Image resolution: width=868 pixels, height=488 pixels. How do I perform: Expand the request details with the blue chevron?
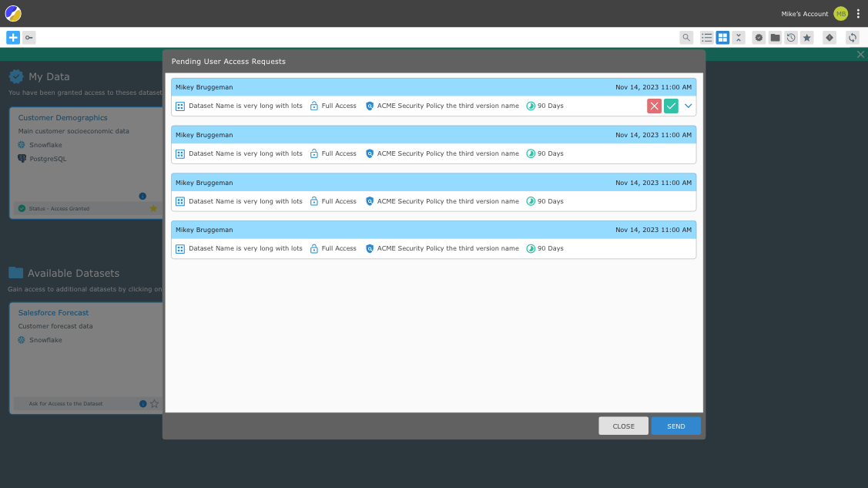pos(688,106)
